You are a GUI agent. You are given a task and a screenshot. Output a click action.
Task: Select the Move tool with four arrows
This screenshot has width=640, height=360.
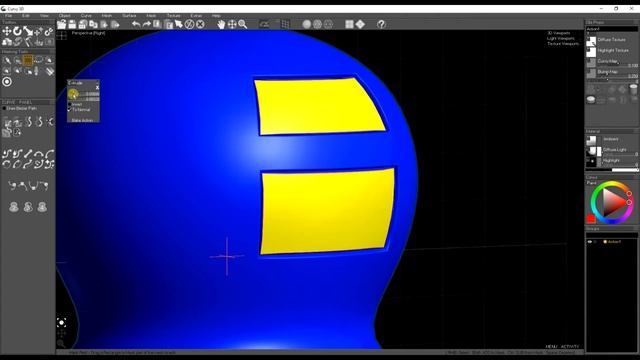(7, 31)
